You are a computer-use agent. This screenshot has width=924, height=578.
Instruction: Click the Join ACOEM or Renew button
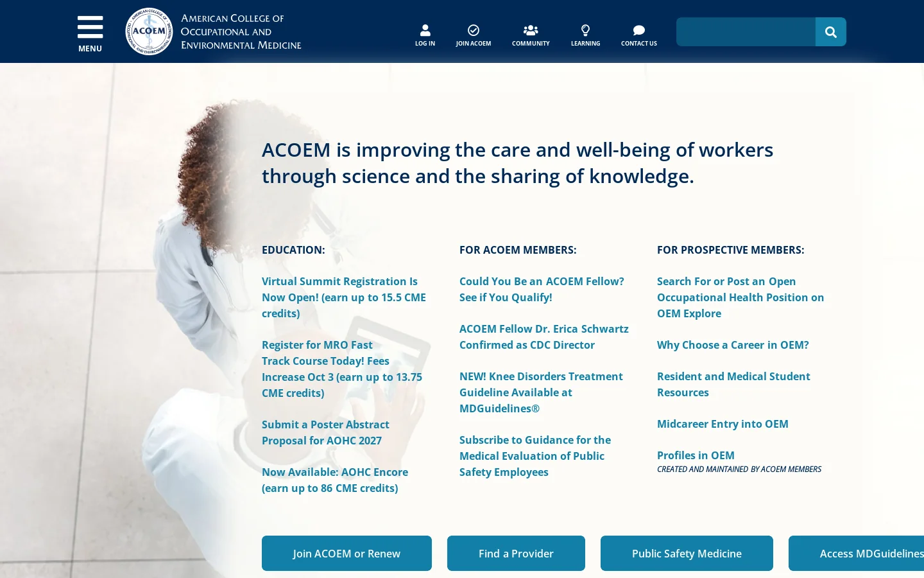(x=346, y=554)
